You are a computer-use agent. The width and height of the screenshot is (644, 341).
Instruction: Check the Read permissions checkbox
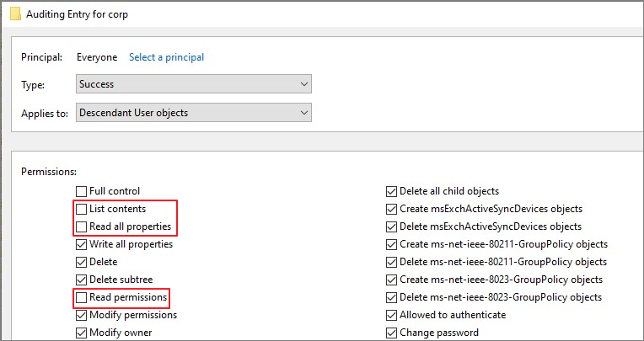point(81,297)
